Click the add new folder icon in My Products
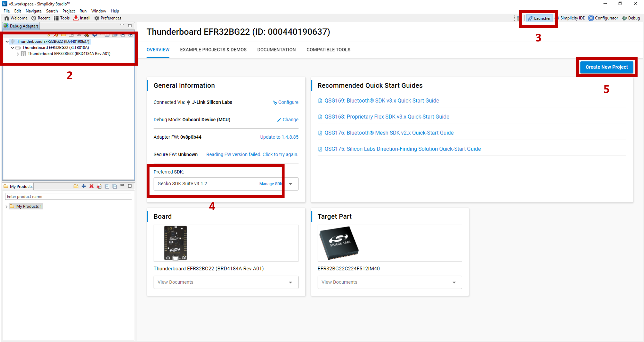644x342 pixels. [x=76, y=186]
